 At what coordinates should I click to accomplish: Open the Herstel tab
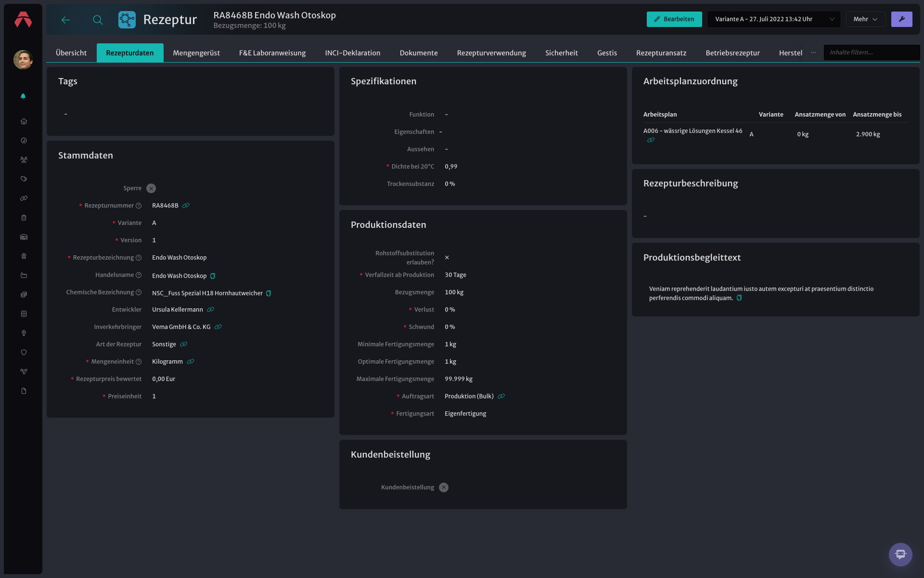[x=791, y=53]
